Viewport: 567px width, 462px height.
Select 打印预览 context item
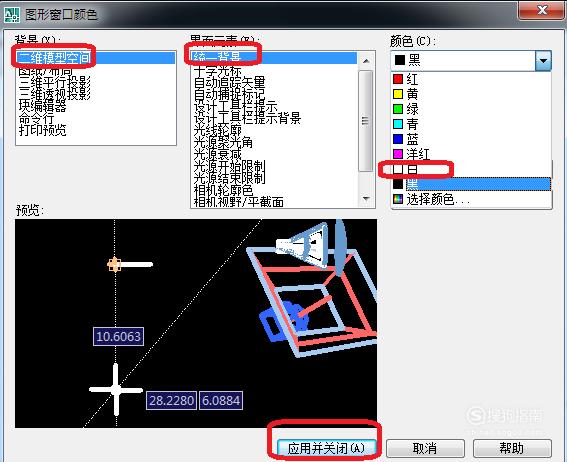[43, 130]
